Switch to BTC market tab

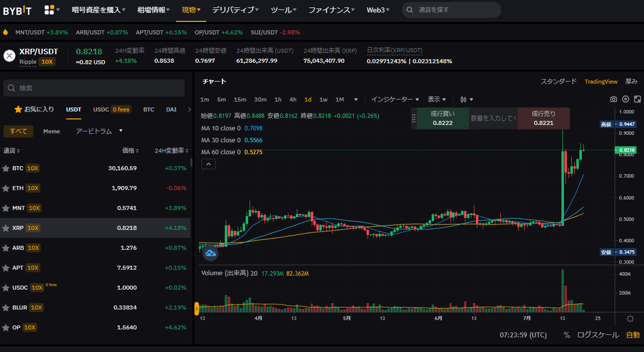click(149, 110)
